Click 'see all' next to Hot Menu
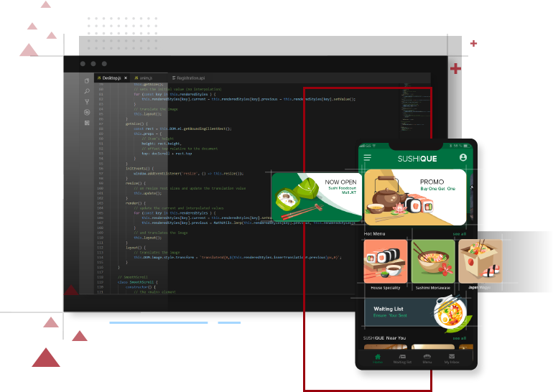The image size is (553, 392). 459,234
